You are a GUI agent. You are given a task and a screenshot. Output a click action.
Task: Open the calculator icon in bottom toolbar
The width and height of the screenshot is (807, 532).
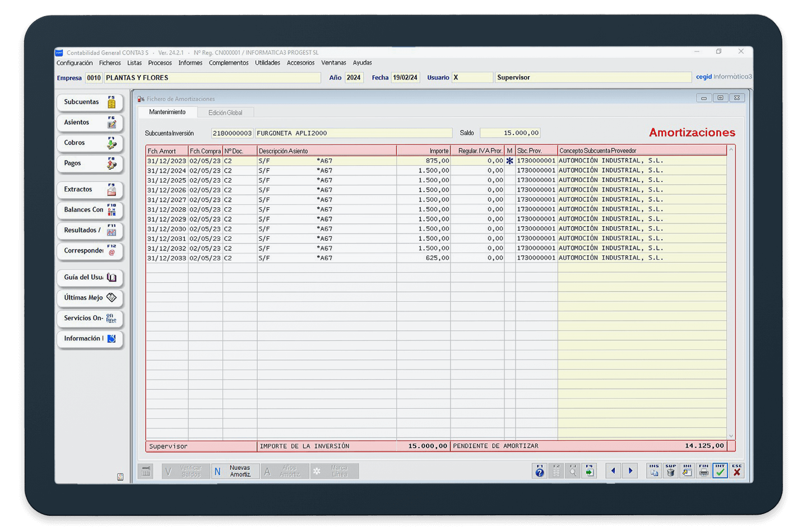pos(146,472)
